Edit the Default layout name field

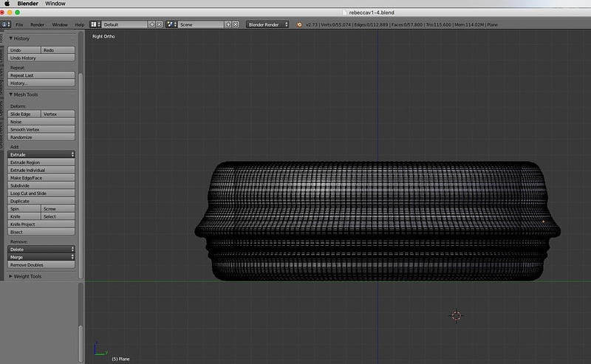(124, 24)
